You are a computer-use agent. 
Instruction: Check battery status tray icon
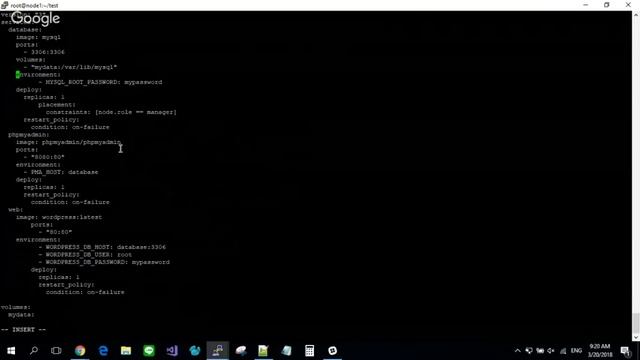(x=540, y=351)
